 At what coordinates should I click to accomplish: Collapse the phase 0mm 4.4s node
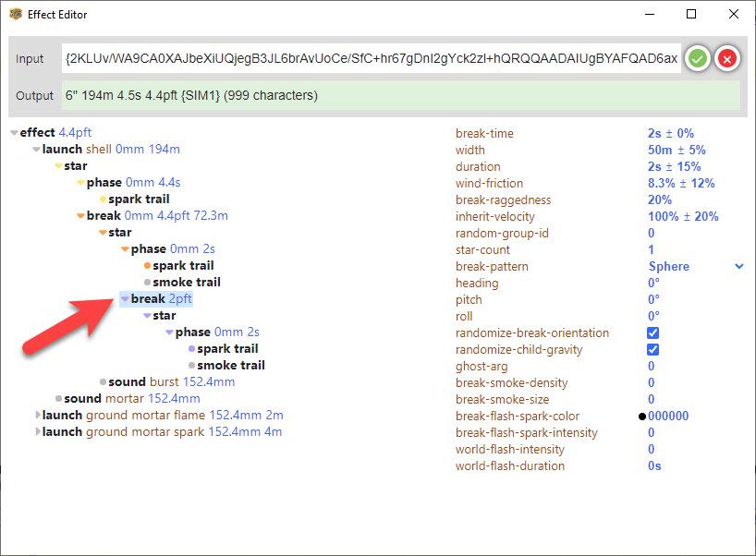pyautogui.click(x=80, y=183)
